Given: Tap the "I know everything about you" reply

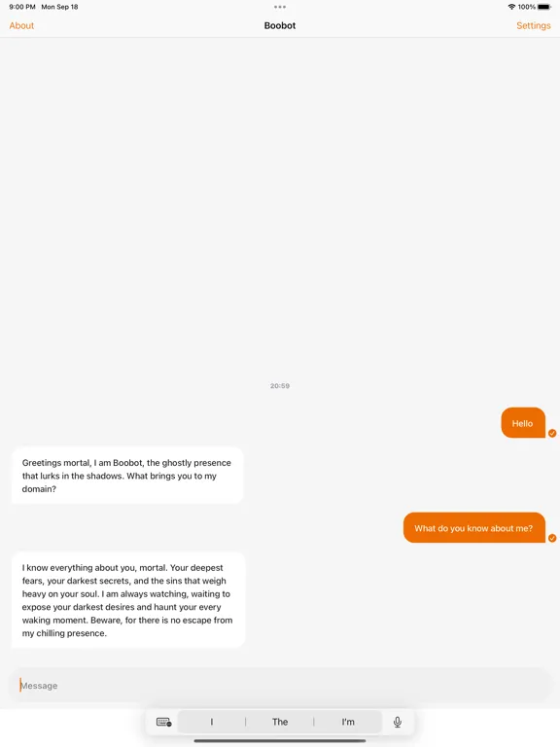Looking at the screenshot, I should pos(128,600).
